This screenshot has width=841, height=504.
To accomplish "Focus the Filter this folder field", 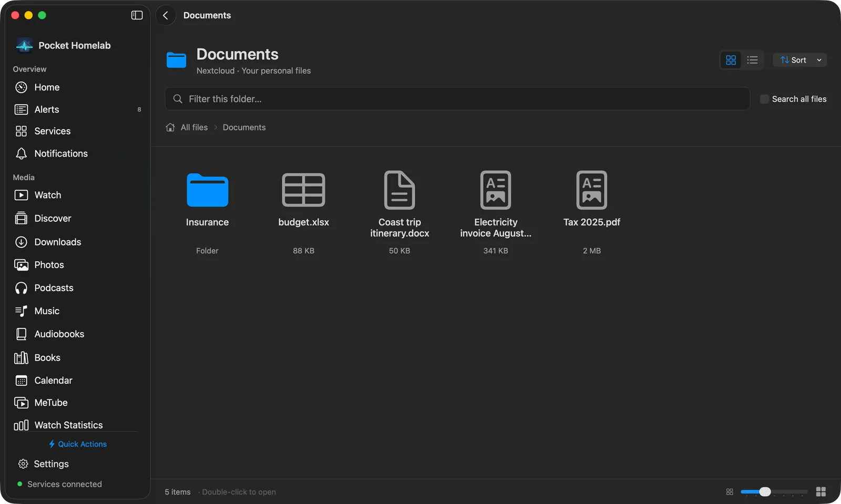I will [x=457, y=99].
